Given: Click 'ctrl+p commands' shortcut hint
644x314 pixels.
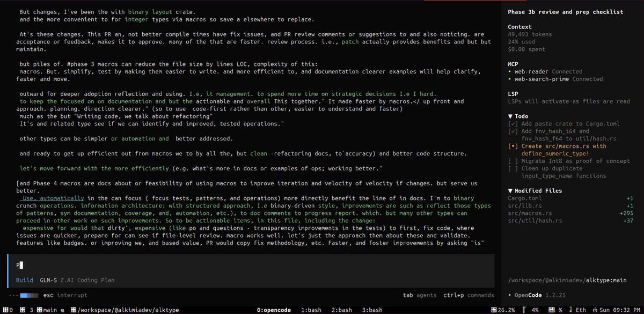Looking at the screenshot, I should (469, 295).
